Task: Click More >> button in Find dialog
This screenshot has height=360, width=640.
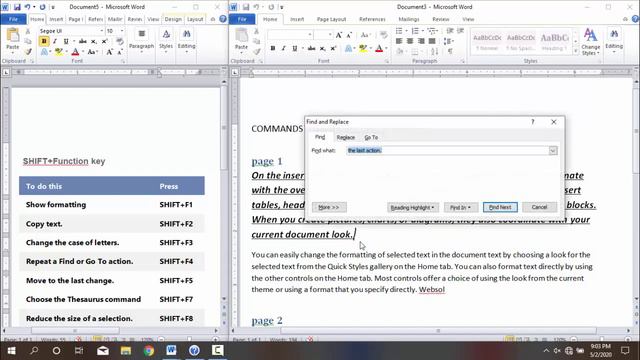Action: coord(329,207)
